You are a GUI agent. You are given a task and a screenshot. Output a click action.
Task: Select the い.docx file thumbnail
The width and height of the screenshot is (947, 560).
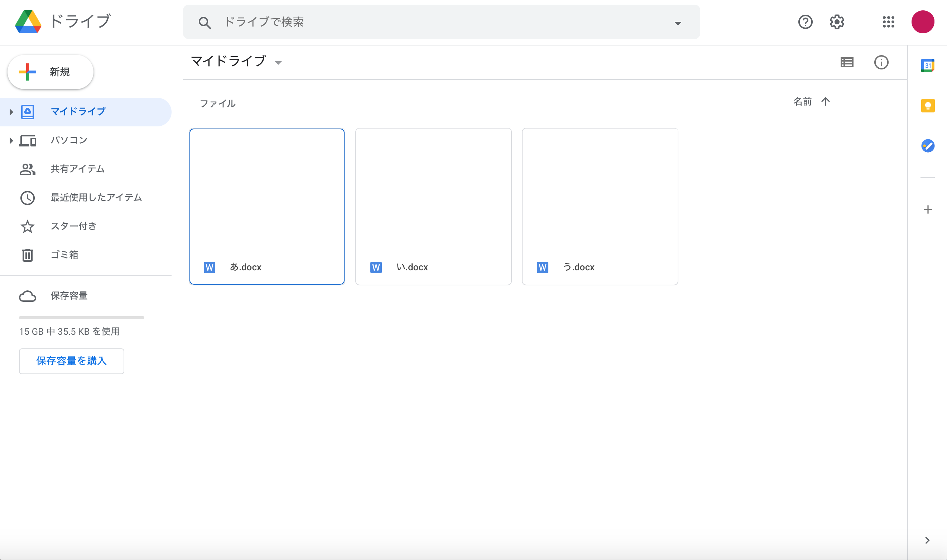tap(433, 206)
